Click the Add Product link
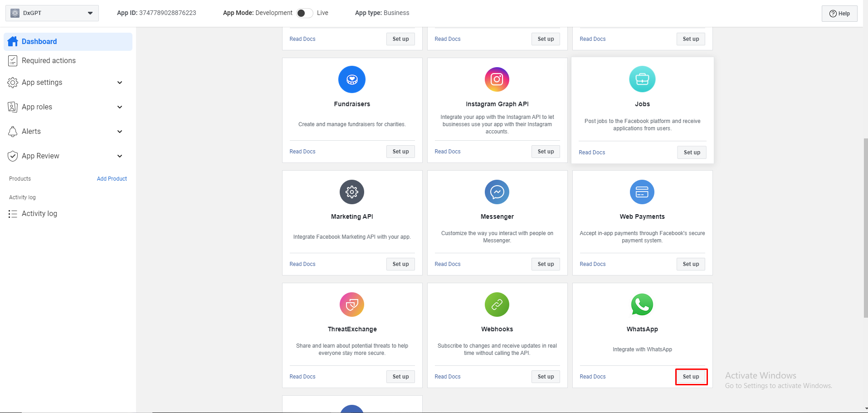The width and height of the screenshot is (868, 413). coord(112,179)
